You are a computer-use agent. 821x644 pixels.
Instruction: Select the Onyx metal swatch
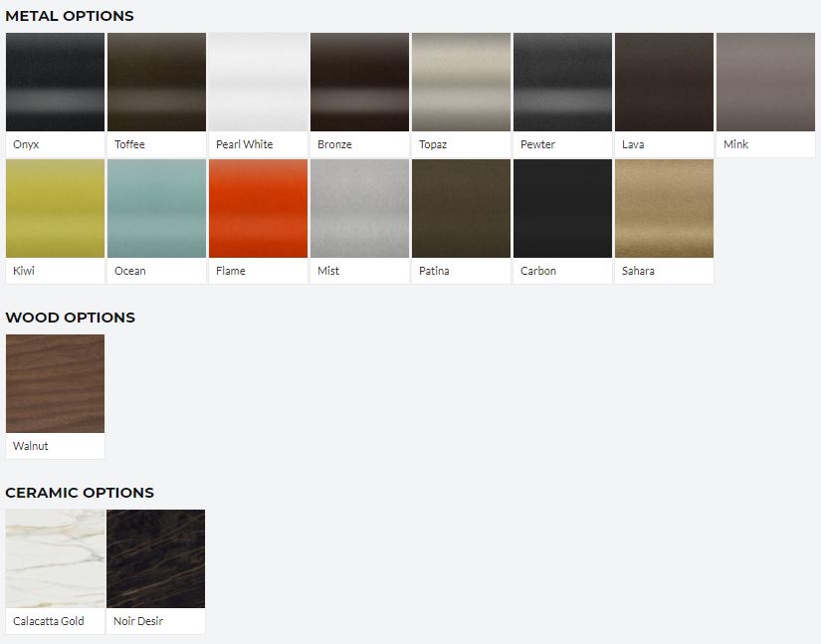(x=55, y=83)
